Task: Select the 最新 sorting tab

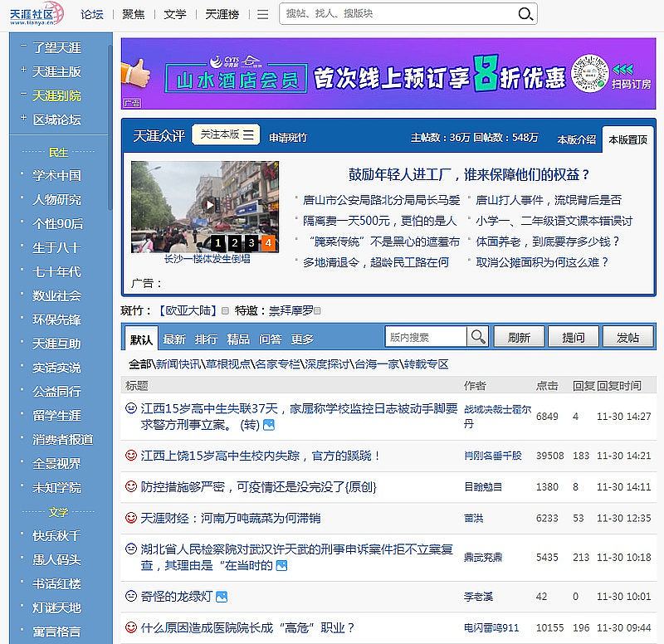Action: point(174,339)
